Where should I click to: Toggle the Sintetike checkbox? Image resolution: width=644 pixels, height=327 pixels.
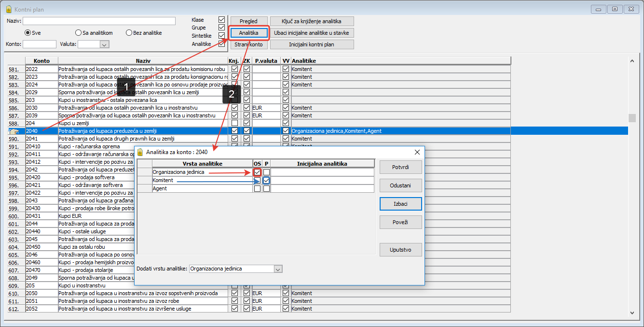221,36
